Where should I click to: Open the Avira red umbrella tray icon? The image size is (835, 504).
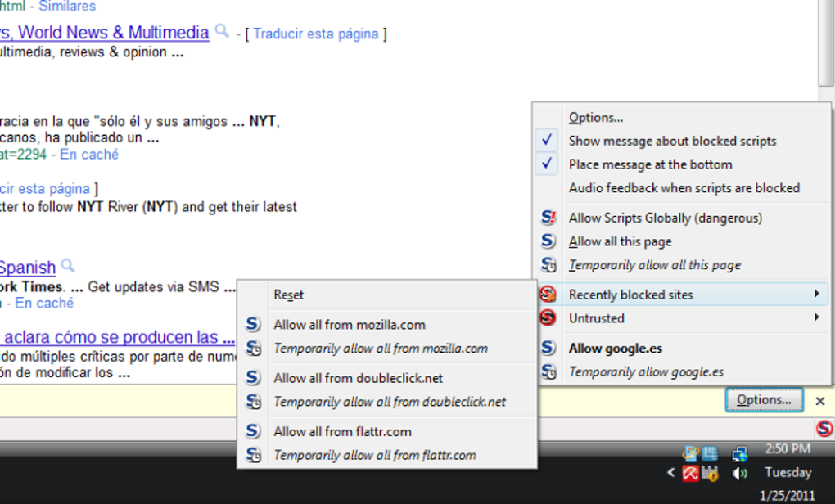(690, 473)
